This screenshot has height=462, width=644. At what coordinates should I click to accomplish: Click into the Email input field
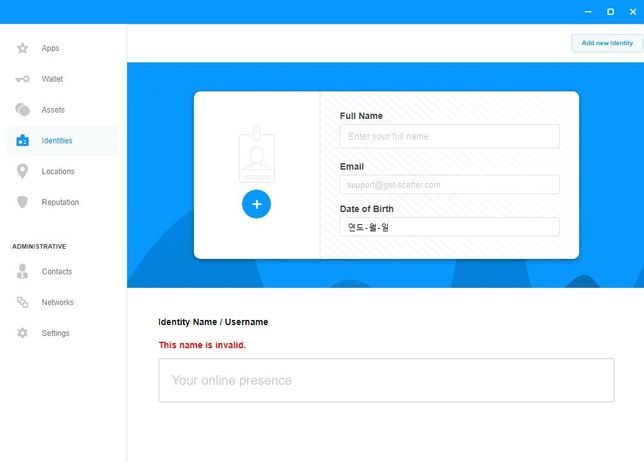coord(449,185)
